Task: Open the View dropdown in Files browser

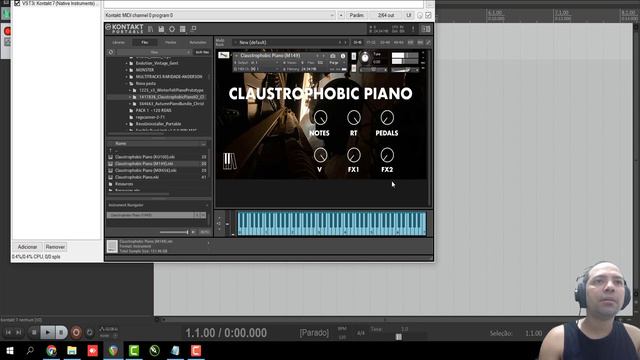Action: point(154,52)
